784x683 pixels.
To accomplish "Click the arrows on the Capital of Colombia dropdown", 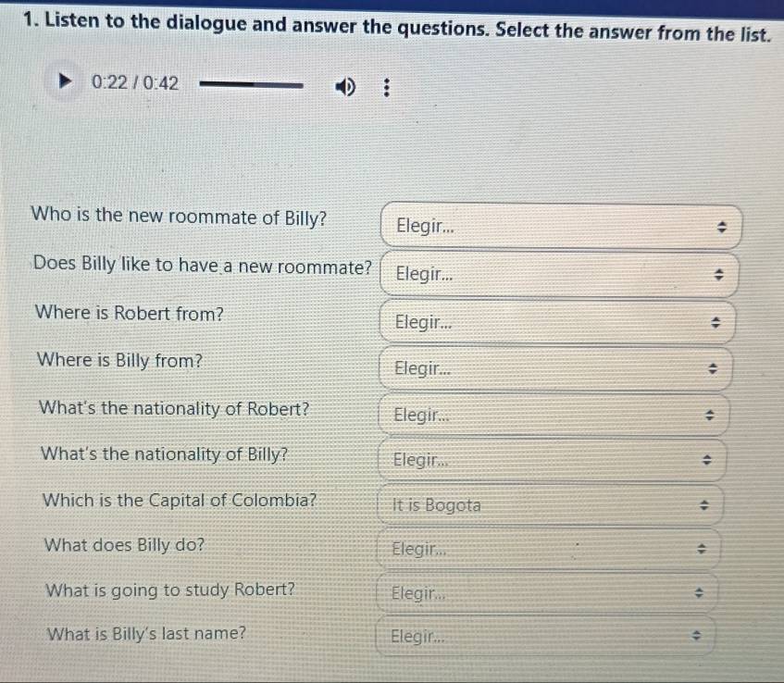I will (x=703, y=506).
